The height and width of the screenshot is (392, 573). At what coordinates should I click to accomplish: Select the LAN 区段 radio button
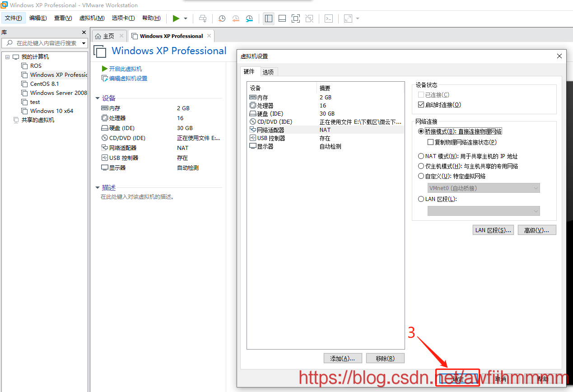coord(421,199)
